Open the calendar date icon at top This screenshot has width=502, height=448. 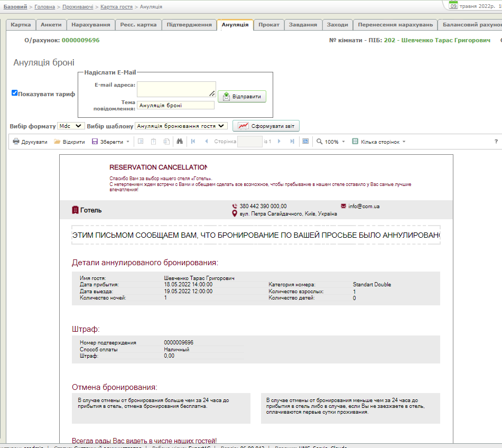pos(453,6)
